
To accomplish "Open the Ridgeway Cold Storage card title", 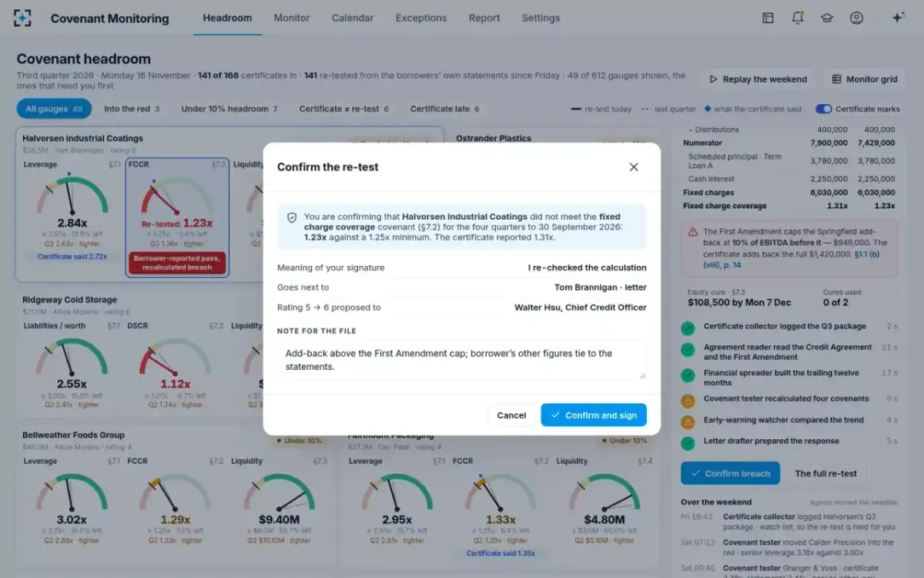I will [x=69, y=300].
